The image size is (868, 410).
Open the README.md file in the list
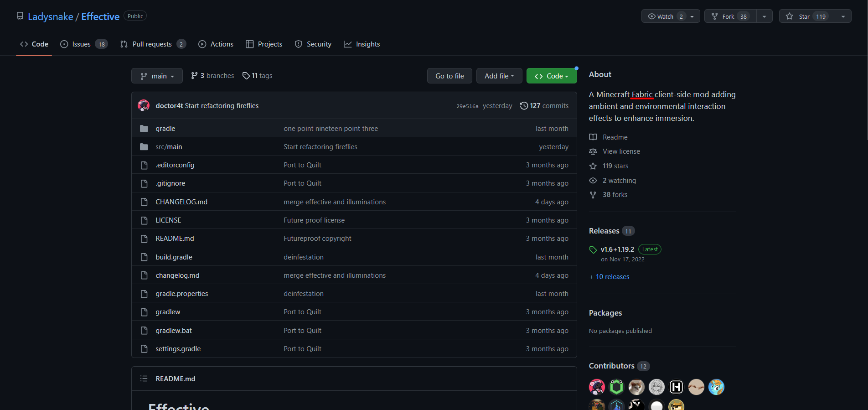[x=175, y=238]
